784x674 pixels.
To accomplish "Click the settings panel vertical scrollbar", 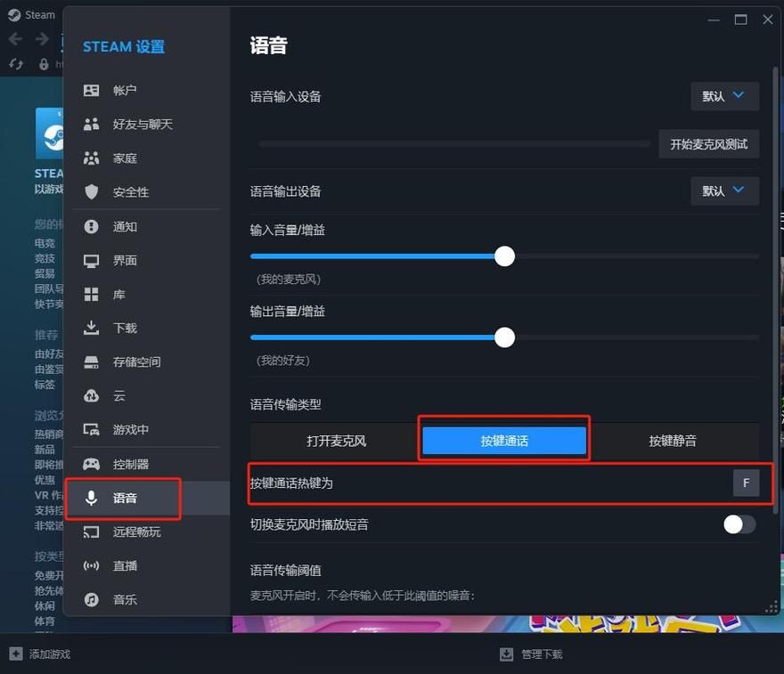I will [775, 289].
